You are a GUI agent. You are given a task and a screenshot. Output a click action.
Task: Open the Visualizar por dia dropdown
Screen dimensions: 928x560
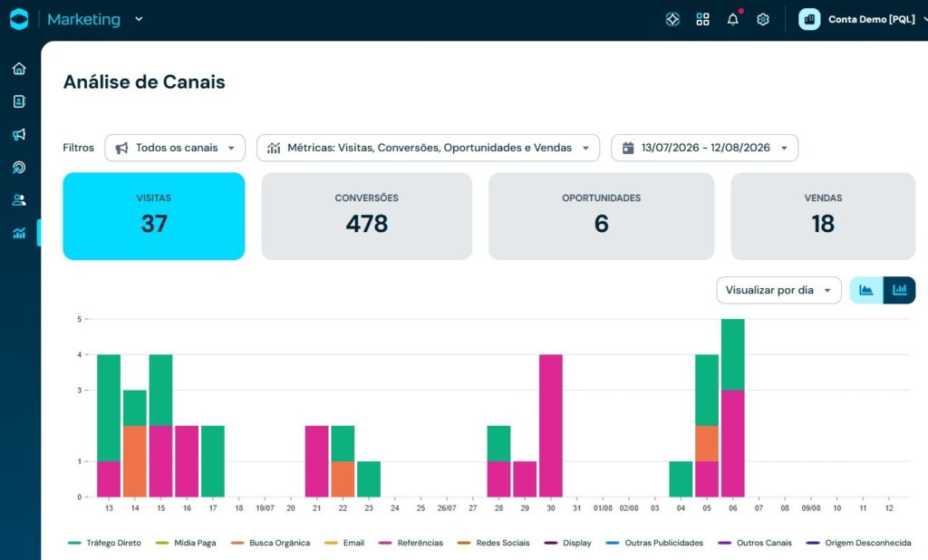pos(778,290)
